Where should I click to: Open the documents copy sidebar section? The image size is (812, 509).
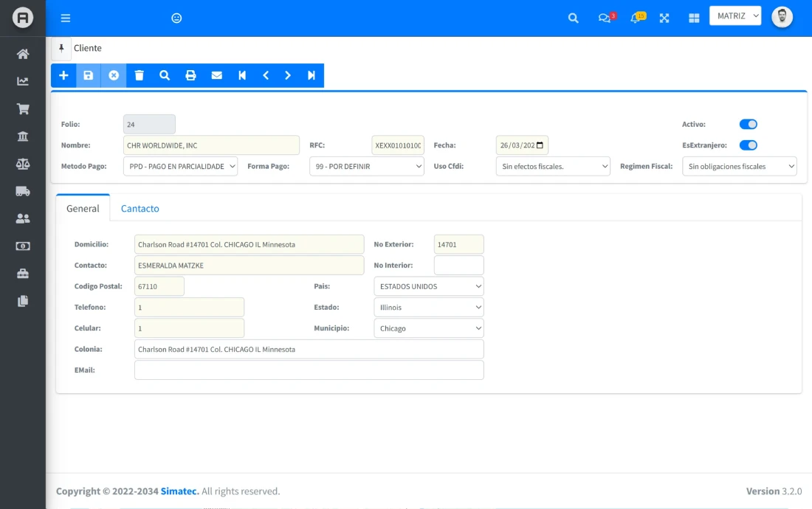pos(23,301)
